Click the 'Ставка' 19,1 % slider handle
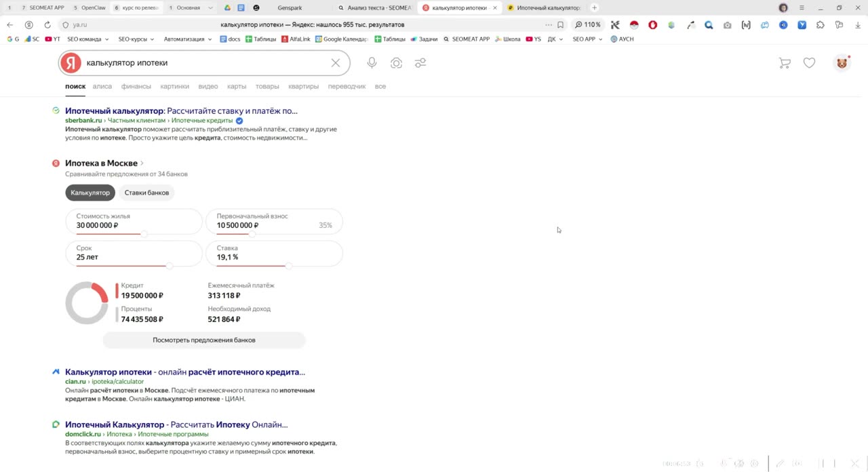 click(289, 266)
